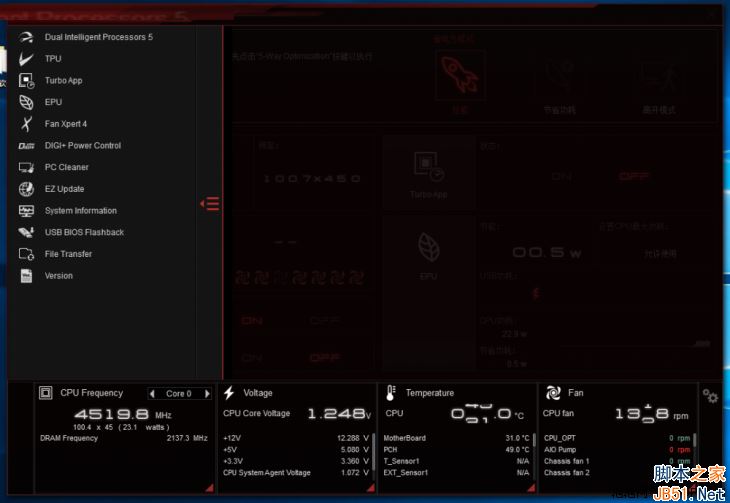This screenshot has height=503, width=730.
Task: Click the CPU Frequency chip icon
Action: click(x=46, y=393)
